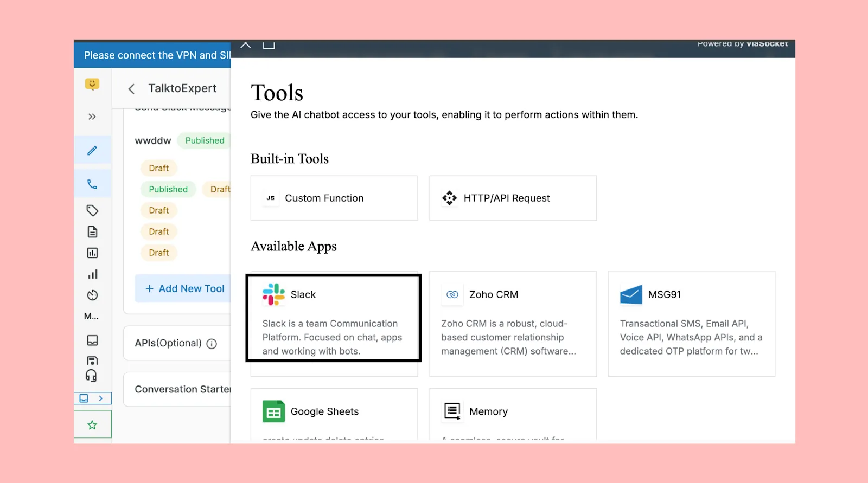Open the APIs(Optional) section
The width and height of the screenshot is (868, 483).
[177, 343]
